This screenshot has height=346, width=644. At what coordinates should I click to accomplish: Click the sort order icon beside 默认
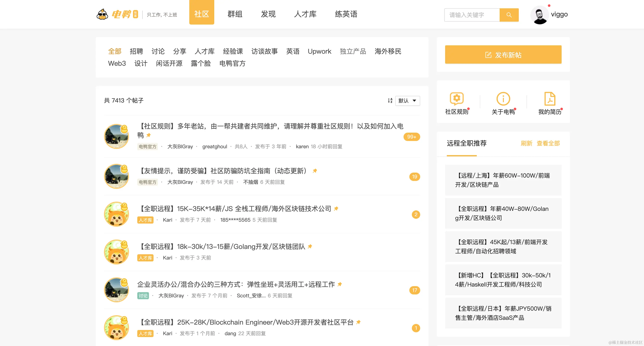390,100
